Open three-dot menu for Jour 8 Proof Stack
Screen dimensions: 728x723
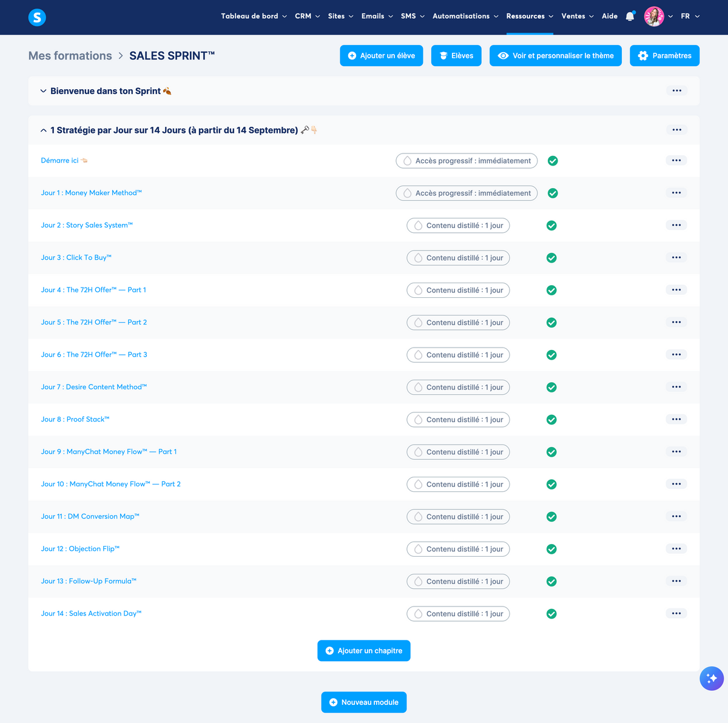[676, 419]
